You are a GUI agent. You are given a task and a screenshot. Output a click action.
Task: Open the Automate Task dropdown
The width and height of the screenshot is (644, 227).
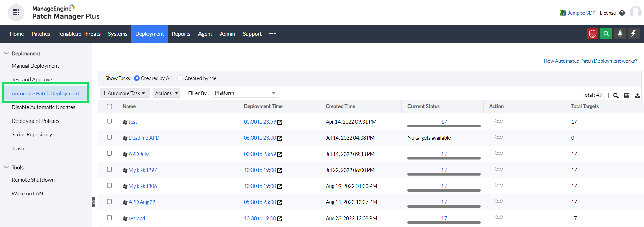(124, 93)
